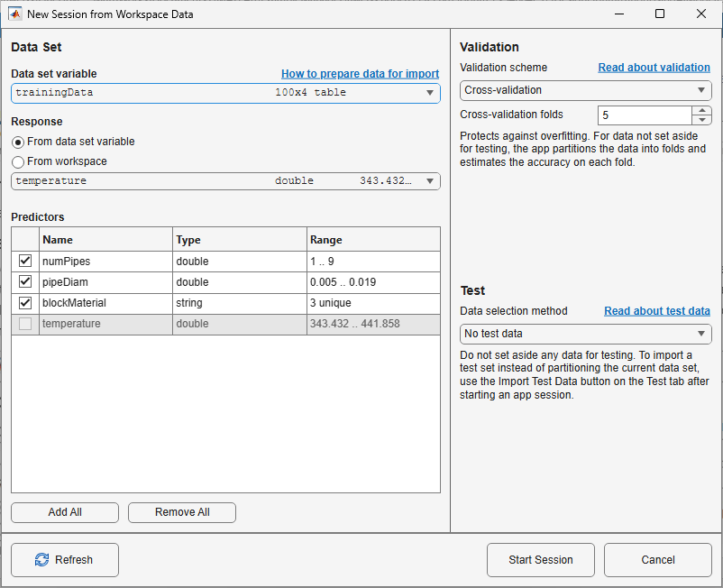Select the pipeDiam name cell
The image size is (723, 588).
[105, 282]
